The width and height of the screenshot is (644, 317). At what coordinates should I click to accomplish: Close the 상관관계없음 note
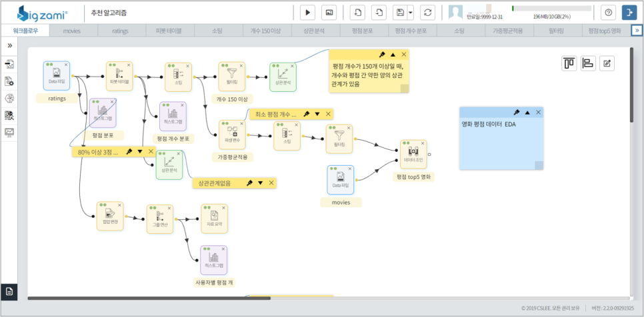271,183
